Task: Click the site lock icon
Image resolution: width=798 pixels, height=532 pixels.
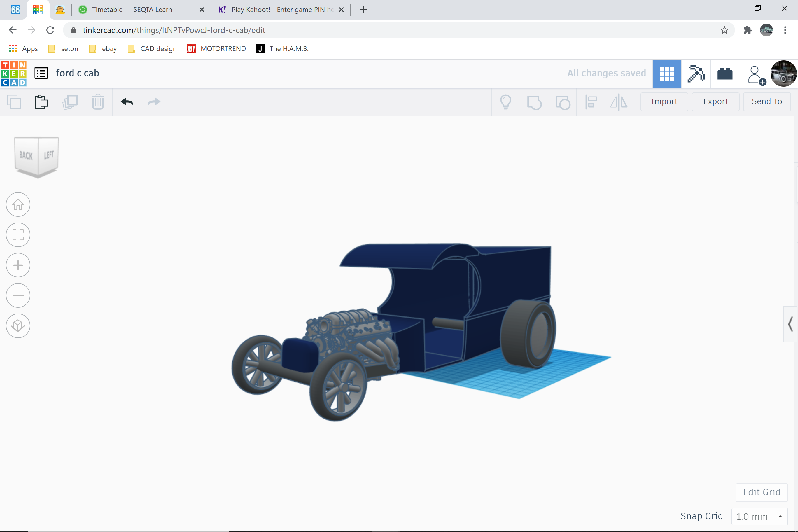Action: [73, 30]
